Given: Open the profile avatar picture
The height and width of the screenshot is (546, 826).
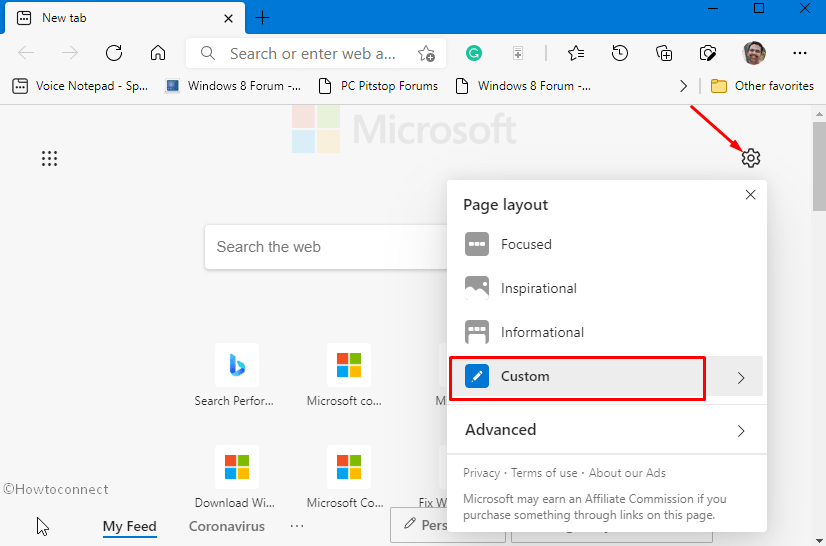Looking at the screenshot, I should (754, 53).
